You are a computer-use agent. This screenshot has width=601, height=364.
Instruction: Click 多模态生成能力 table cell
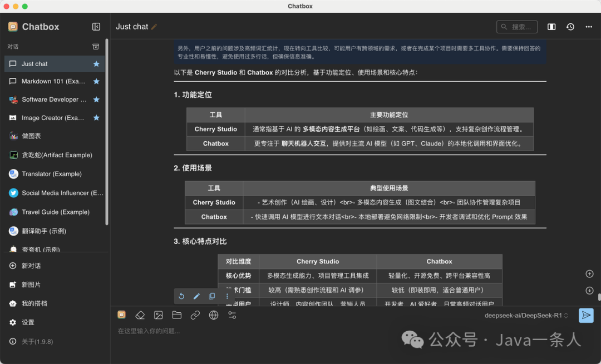click(318, 276)
